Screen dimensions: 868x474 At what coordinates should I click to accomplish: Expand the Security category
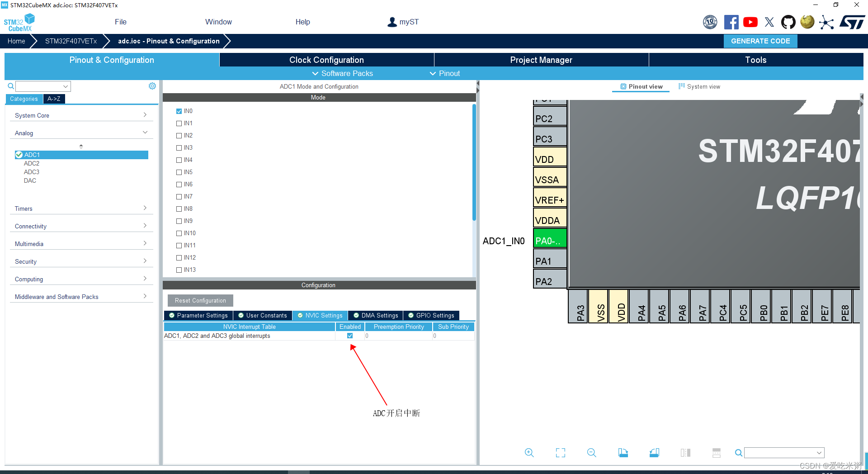point(81,261)
